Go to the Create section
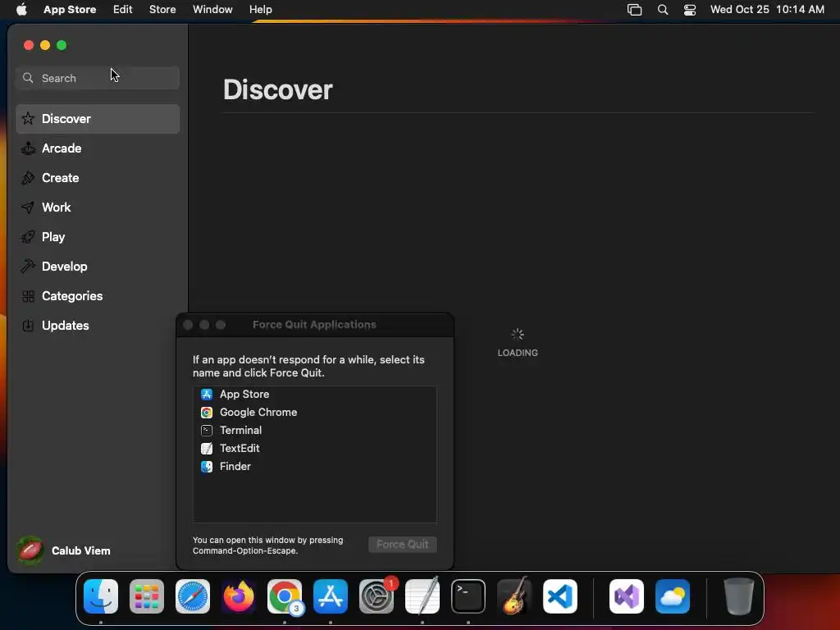840x630 pixels. pyautogui.click(x=98, y=178)
